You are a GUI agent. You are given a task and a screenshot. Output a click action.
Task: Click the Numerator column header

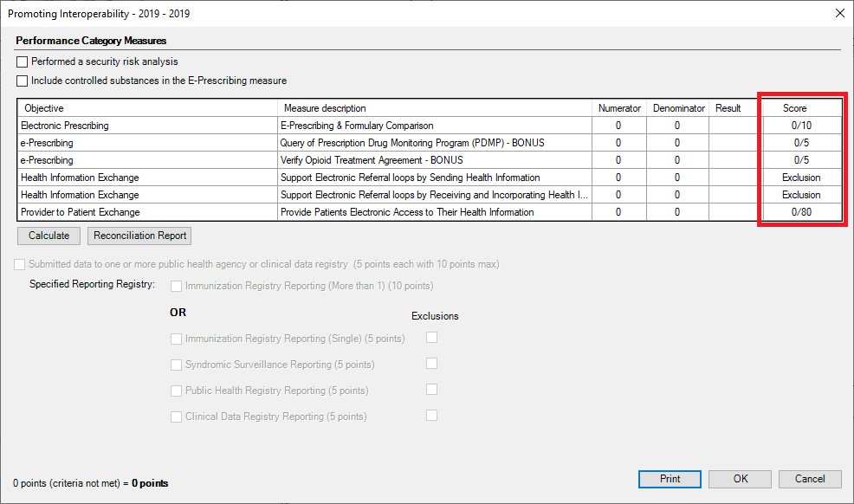[x=619, y=108]
